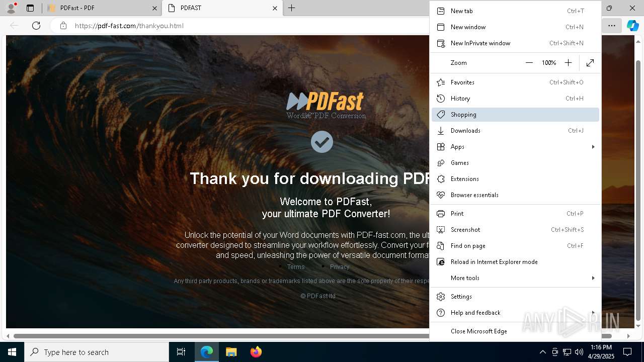Screen dimensions: 644x362
Task: Click the Settings gear icon
Action: (x=441, y=297)
